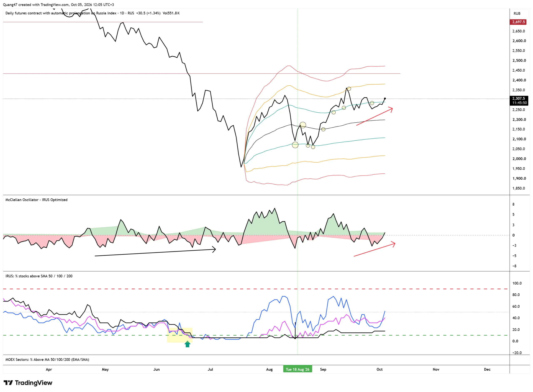Click the Dec label on the time axis
This screenshot has width=533, height=392.
click(x=487, y=369)
